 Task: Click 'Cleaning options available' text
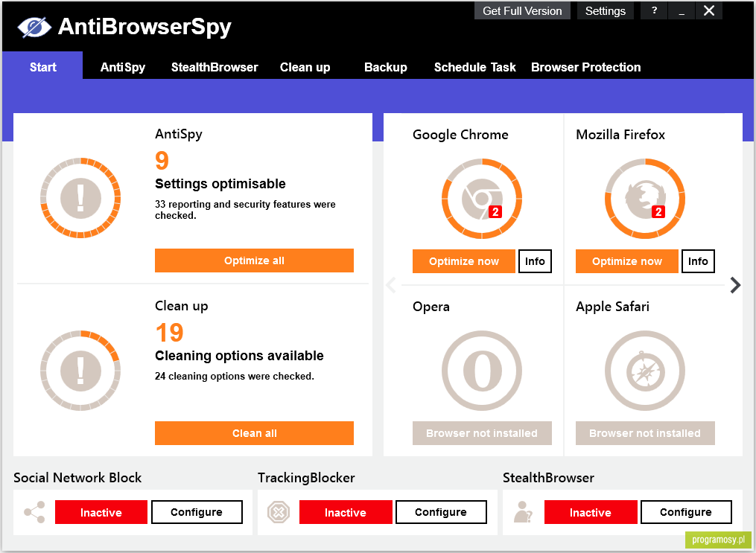(239, 356)
